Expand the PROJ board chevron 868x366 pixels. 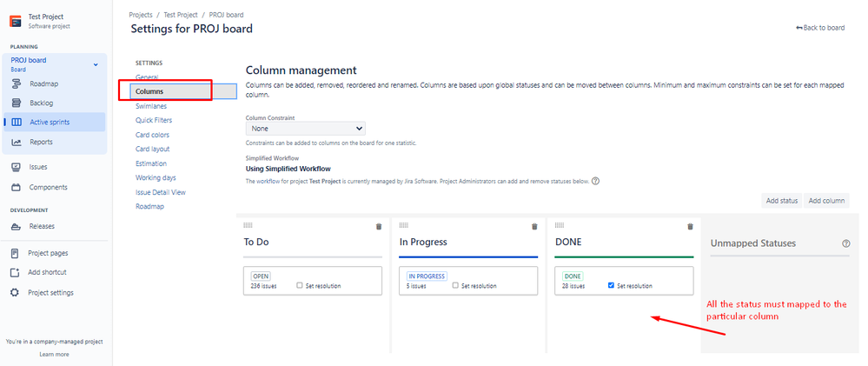coord(96,65)
